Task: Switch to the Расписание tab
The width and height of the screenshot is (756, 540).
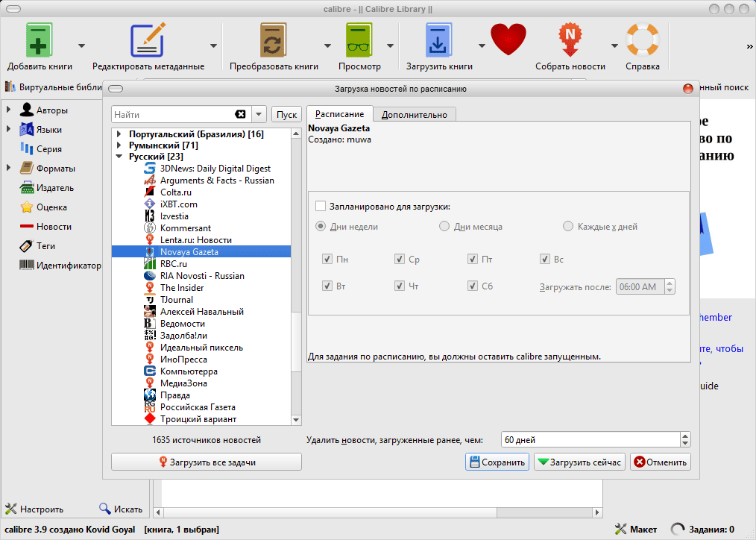Action: 339,114
